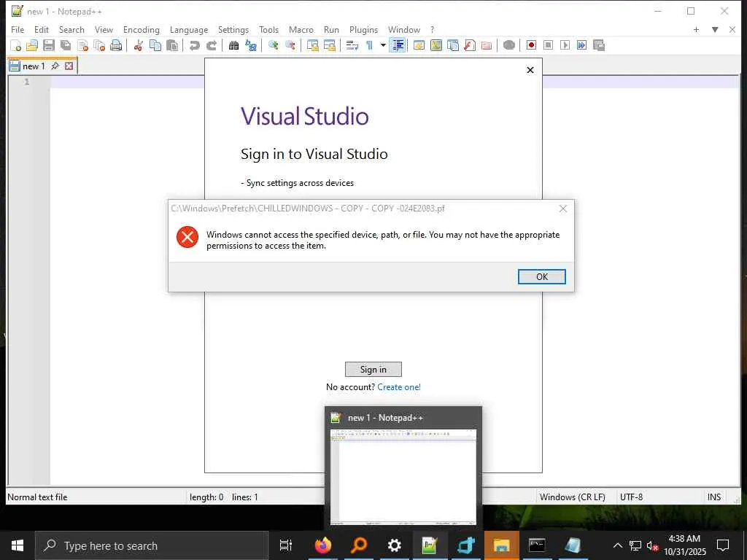Play back the recorded macro
The height and width of the screenshot is (560, 747).
565,45
